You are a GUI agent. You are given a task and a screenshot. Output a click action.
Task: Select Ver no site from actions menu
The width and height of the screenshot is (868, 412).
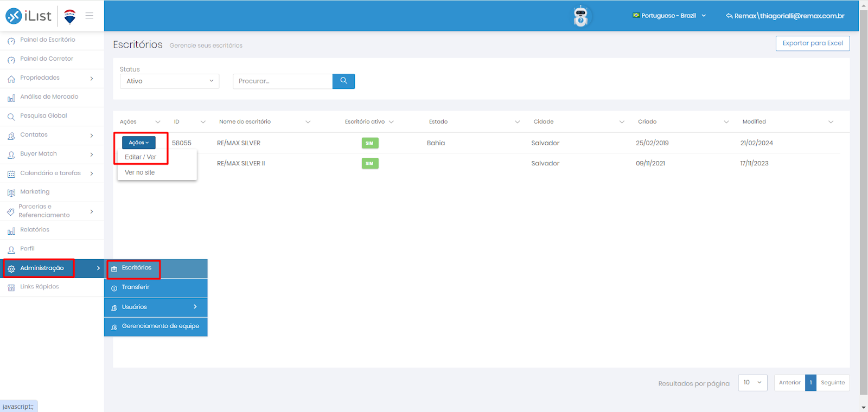(140, 172)
